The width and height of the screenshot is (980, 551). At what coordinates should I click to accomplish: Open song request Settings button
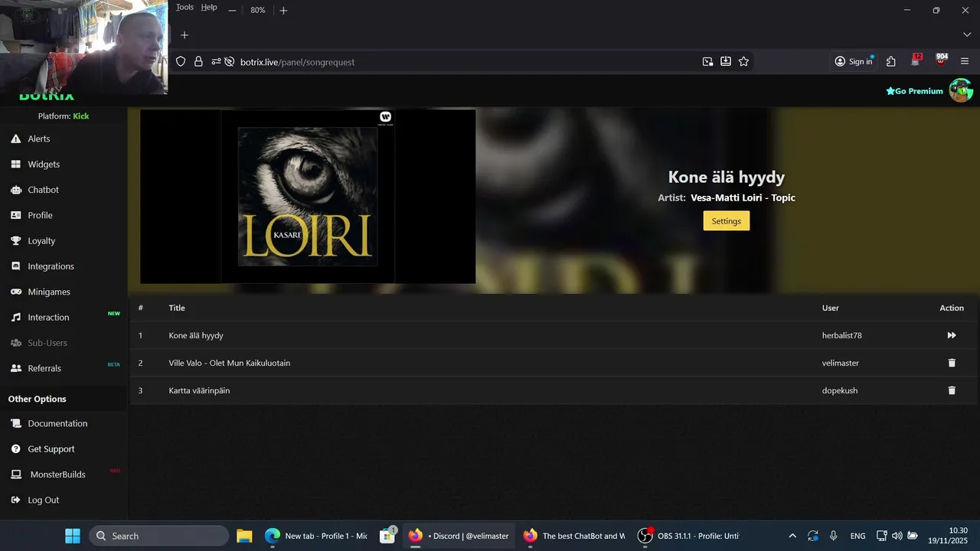[726, 221]
